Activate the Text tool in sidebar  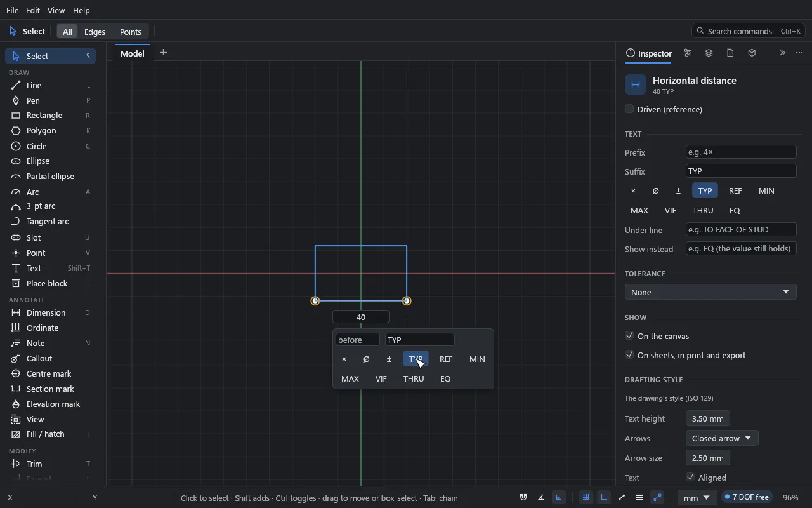coord(51,268)
